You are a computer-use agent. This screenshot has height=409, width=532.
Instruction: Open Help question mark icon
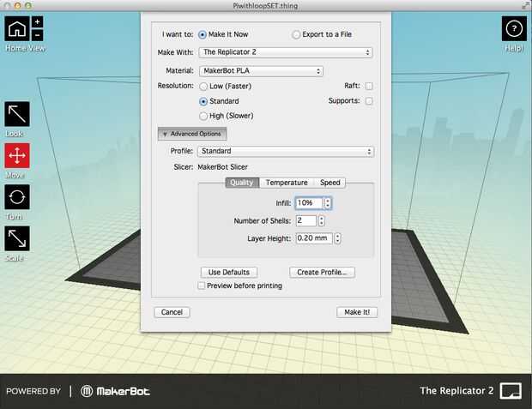coord(514,28)
